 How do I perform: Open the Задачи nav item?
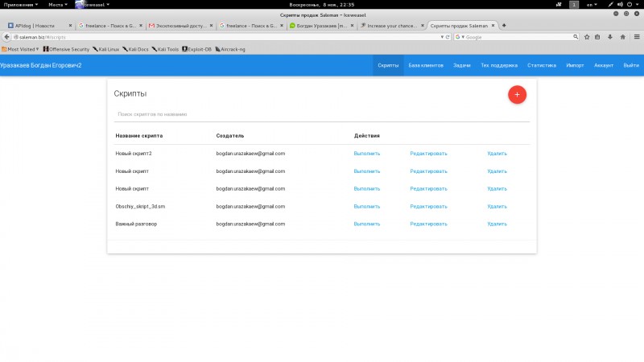point(462,65)
